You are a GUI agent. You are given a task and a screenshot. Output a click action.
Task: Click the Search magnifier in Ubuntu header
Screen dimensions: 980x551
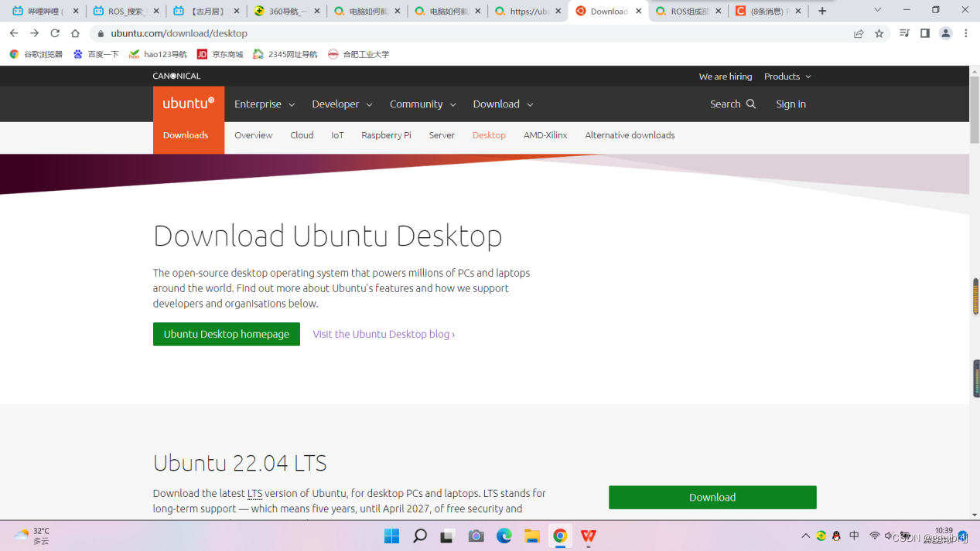point(751,104)
